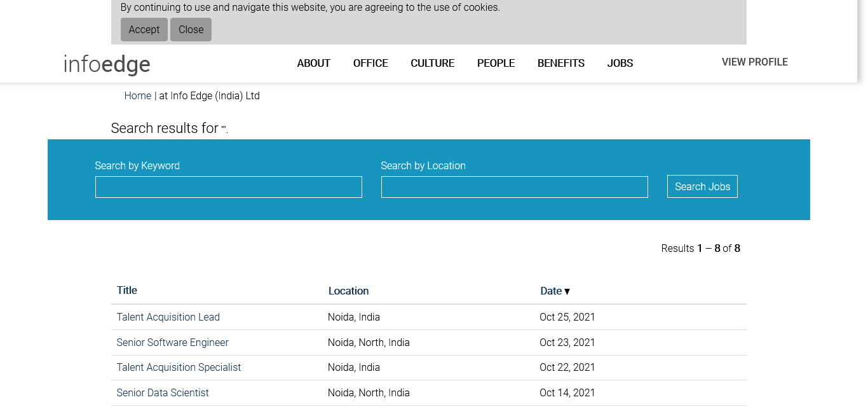Open the ABOUT menu item
Screen dimensions: 868x409
[313, 63]
